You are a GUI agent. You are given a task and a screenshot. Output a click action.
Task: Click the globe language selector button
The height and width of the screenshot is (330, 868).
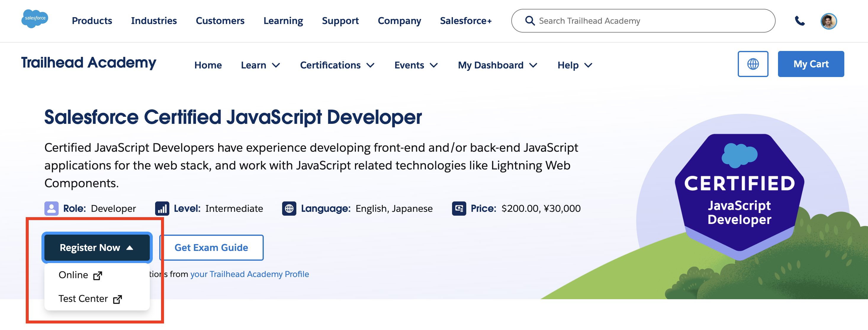pyautogui.click(x=753, y=64)
